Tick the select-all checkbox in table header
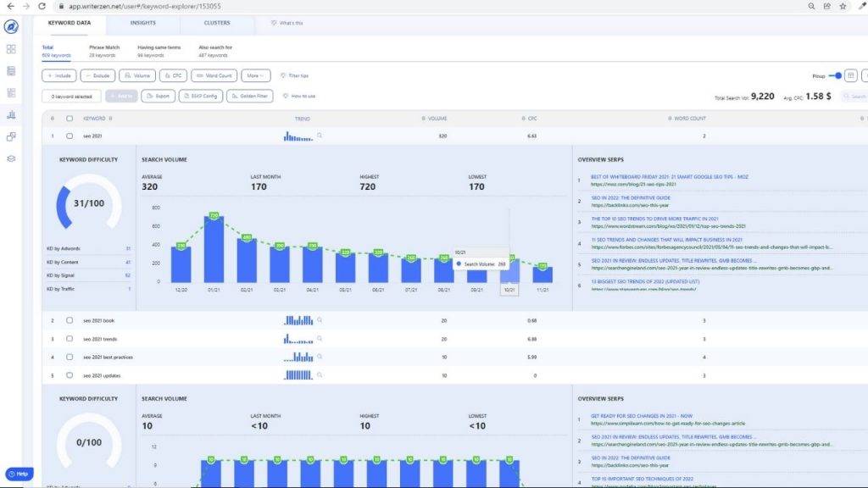 click(x=70, y=119)
